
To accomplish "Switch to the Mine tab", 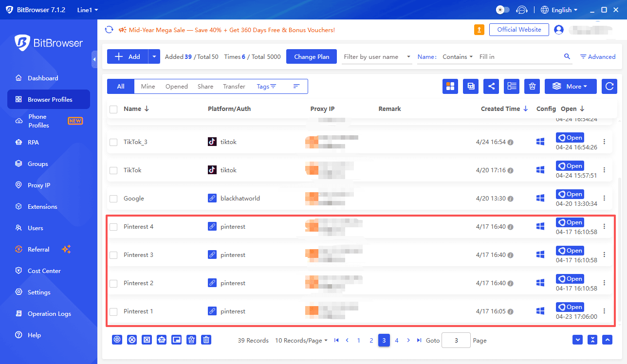I will point(148,86).
